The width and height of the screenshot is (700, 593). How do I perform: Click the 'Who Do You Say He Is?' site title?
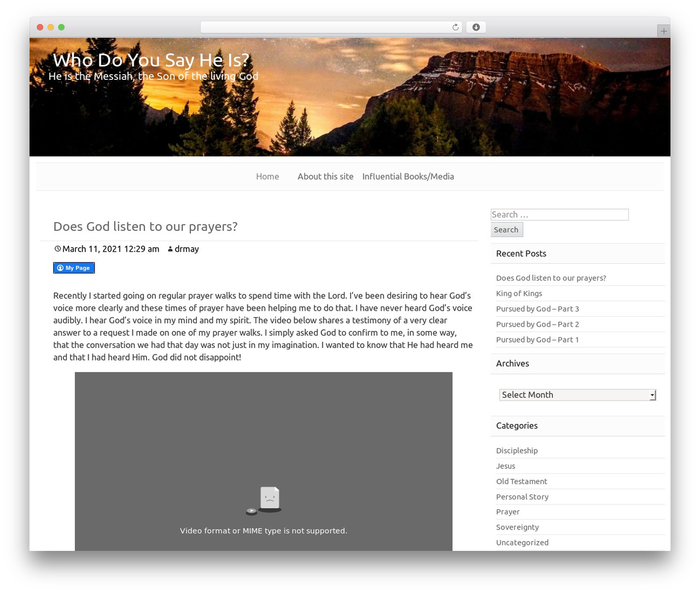tap(151, 60)
